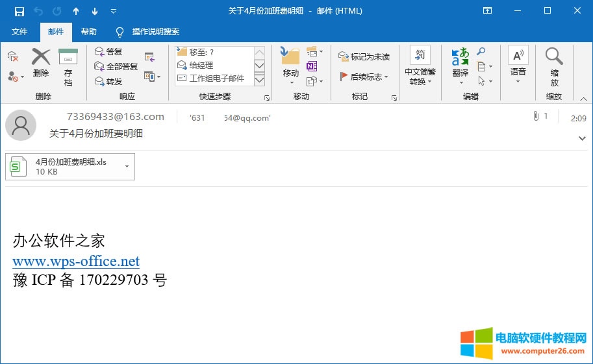The image size is (593, 364).
Task: Click the OneNote icon in Move group
Action: click(312, 67)
